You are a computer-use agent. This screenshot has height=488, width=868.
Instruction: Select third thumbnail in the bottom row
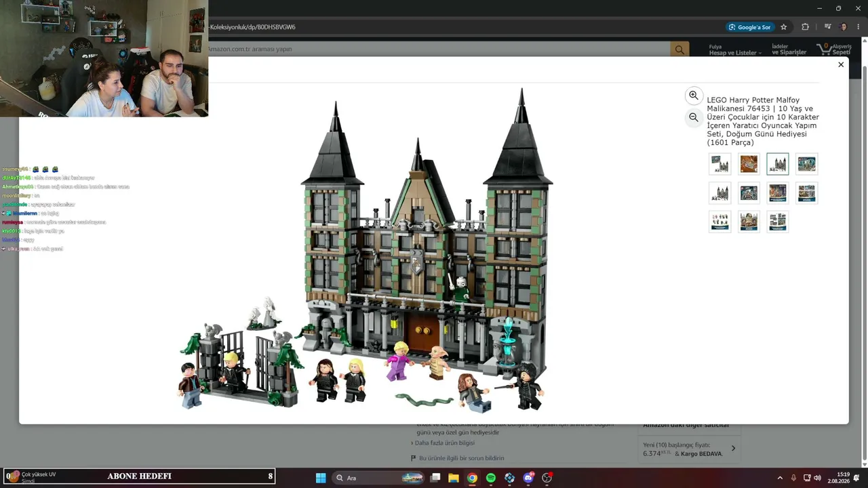[778, 222]
